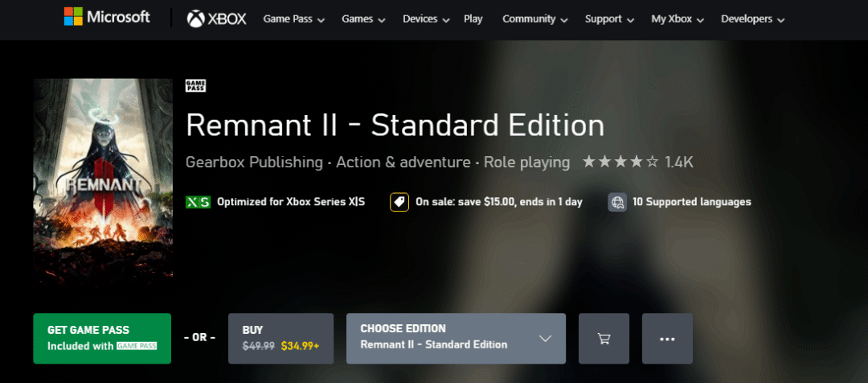Click the green Get Game Pass button
Screen dimensions: 868x383
coord(102,339)
